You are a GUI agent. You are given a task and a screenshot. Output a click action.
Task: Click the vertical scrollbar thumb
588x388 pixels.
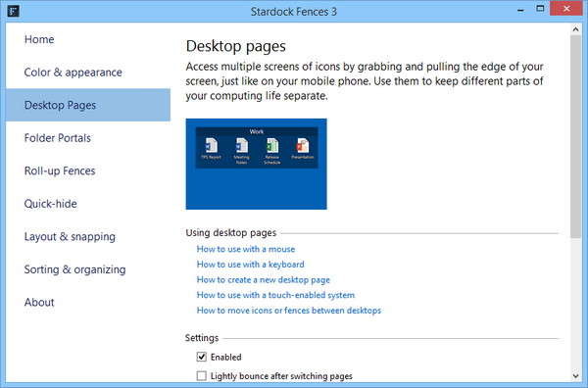(575, 136)
